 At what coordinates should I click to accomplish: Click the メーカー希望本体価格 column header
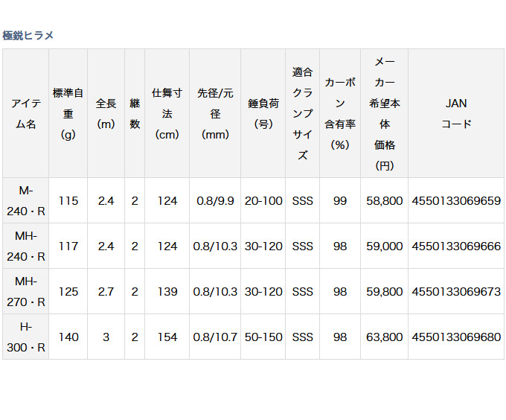coord(384,114)
